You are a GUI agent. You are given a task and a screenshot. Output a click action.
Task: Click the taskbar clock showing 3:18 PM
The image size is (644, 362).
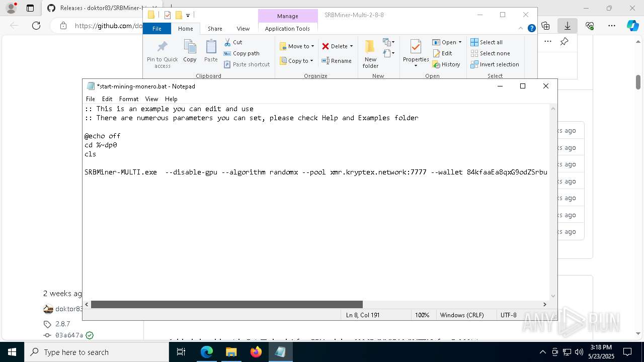coord(600,352)
